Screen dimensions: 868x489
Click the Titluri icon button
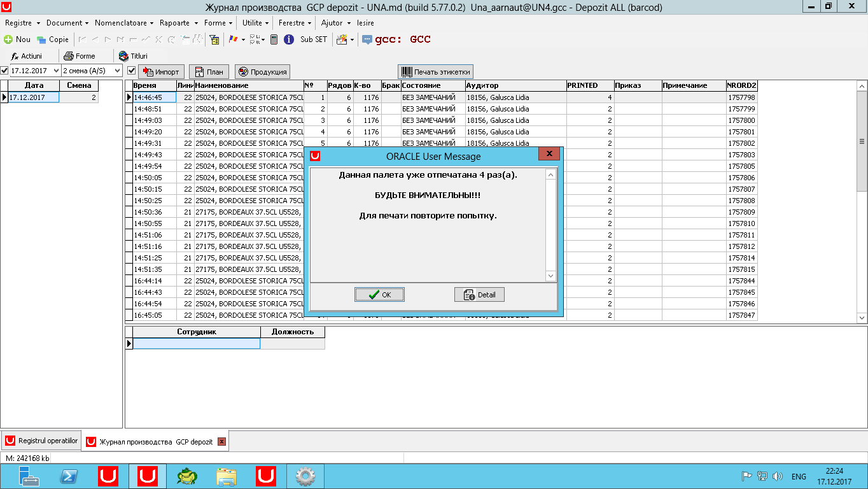pos(123,56)
